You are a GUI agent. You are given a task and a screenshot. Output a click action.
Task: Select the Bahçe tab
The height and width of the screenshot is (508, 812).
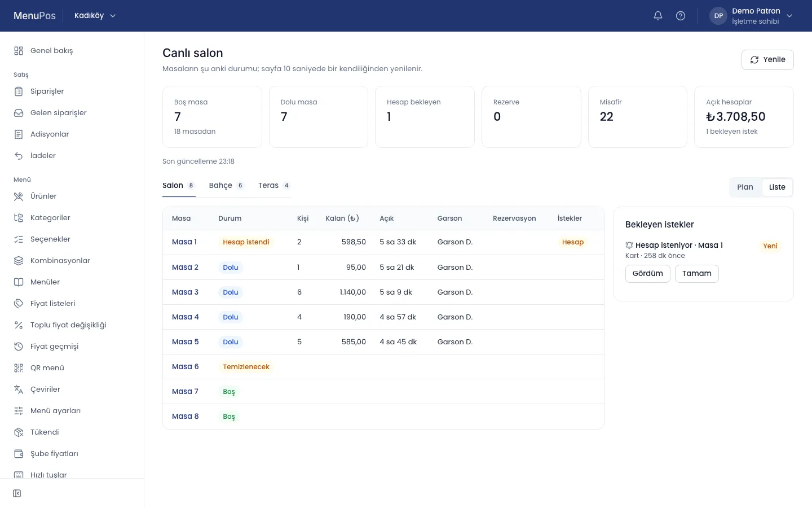(226, 186)
